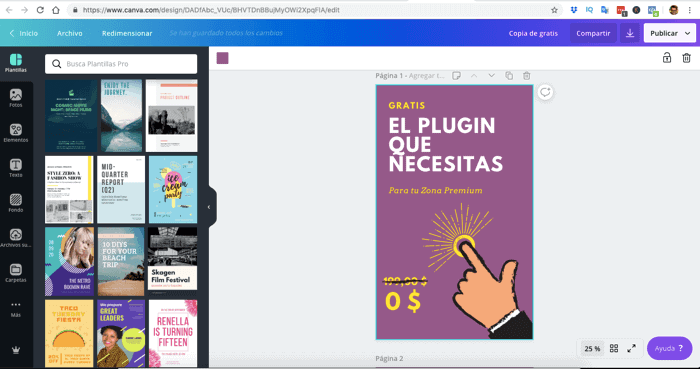Viewport: 700px width, 369px height.
Task: Delete Página 1 with page trash icon
Action: [527, 76]
